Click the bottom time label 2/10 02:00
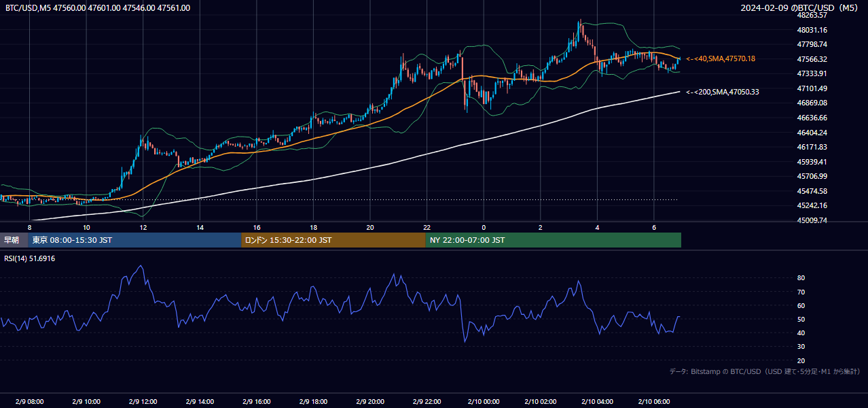 tap(541, 402)
